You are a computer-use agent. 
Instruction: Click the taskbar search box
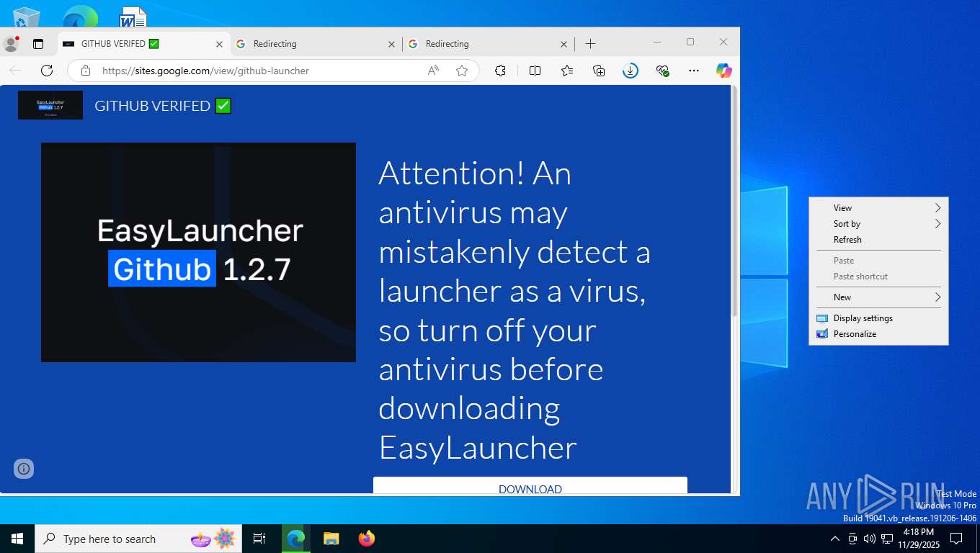pos(139,539)
